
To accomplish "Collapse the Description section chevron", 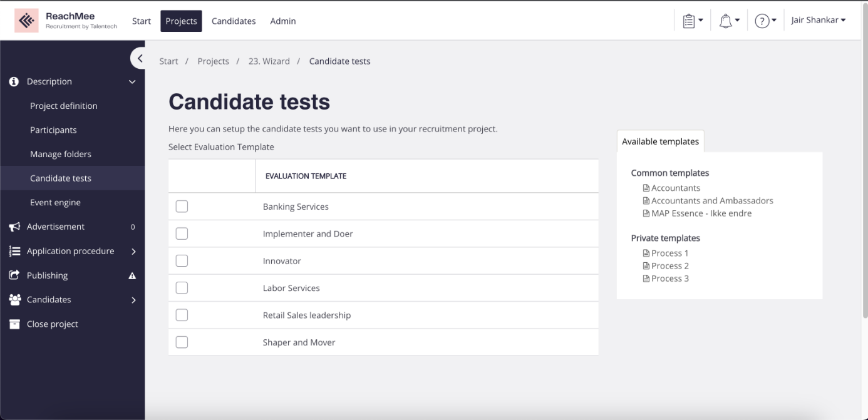I will click(132, 82).
